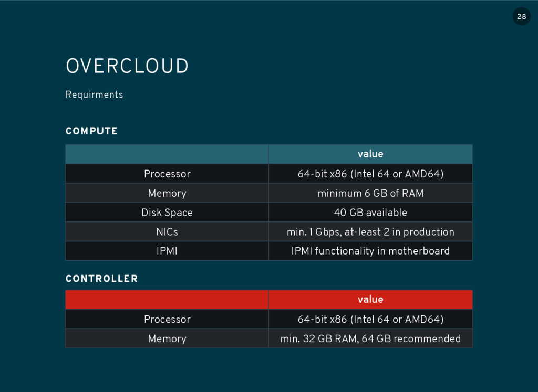
Task: Select the Requirments subtitle text
Action: [x=94, y=95]
